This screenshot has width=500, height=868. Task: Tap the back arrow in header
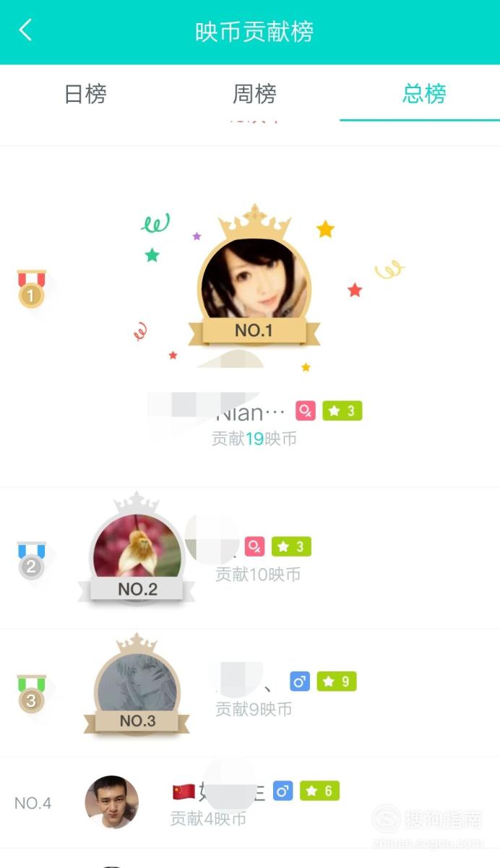25,31
